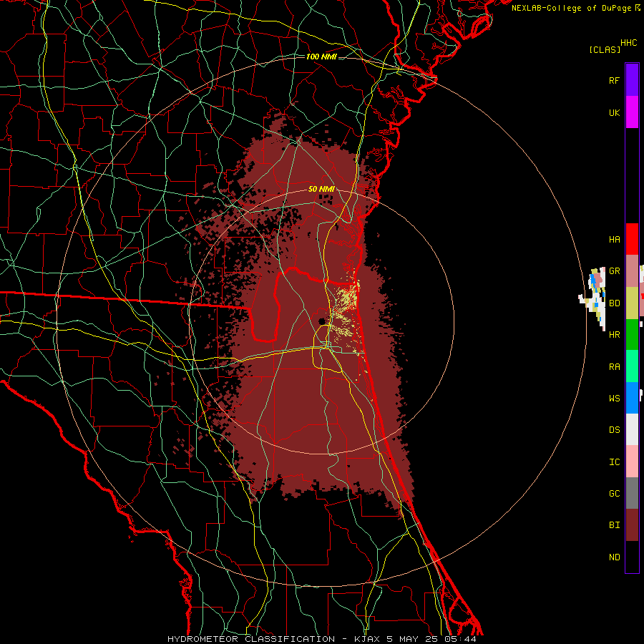Click the BI legend label
Screen dimensions: 644x644
pyautogui.click(x=614, y=525)
